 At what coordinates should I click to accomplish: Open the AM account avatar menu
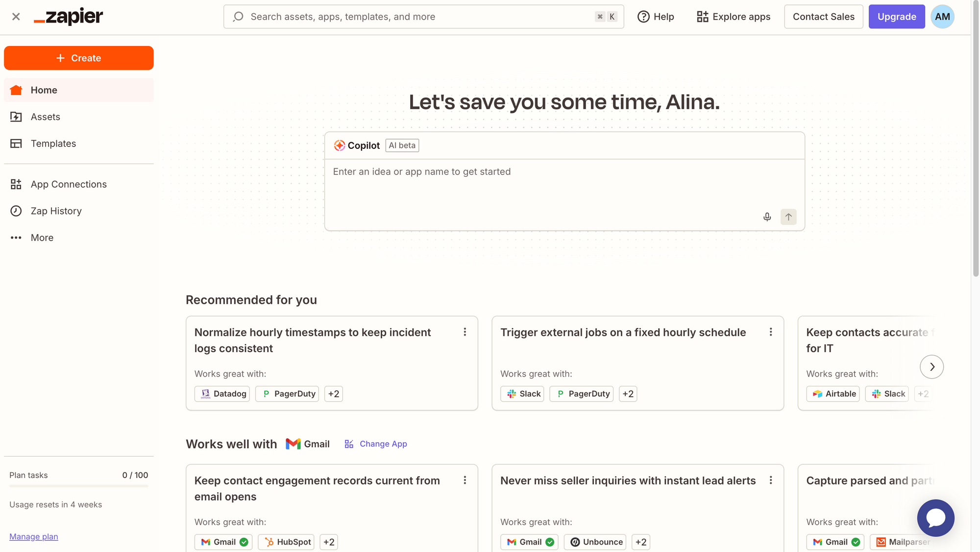coord(942,17)
